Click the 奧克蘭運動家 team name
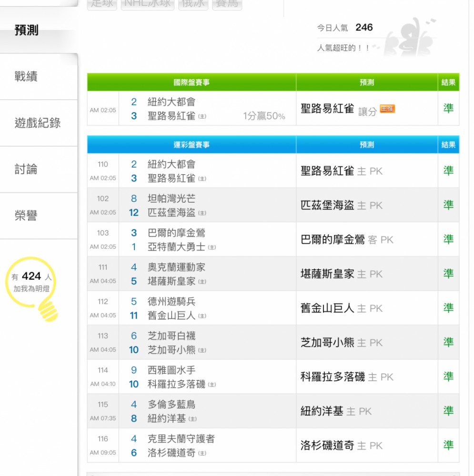The image size is (474, 476). (177, 267)
